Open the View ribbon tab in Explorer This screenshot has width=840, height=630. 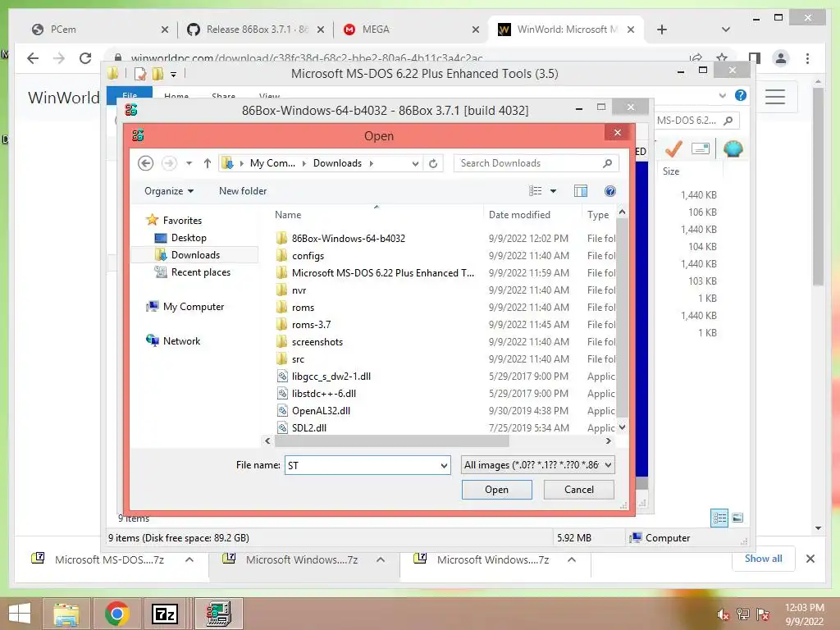coord(269,95)
